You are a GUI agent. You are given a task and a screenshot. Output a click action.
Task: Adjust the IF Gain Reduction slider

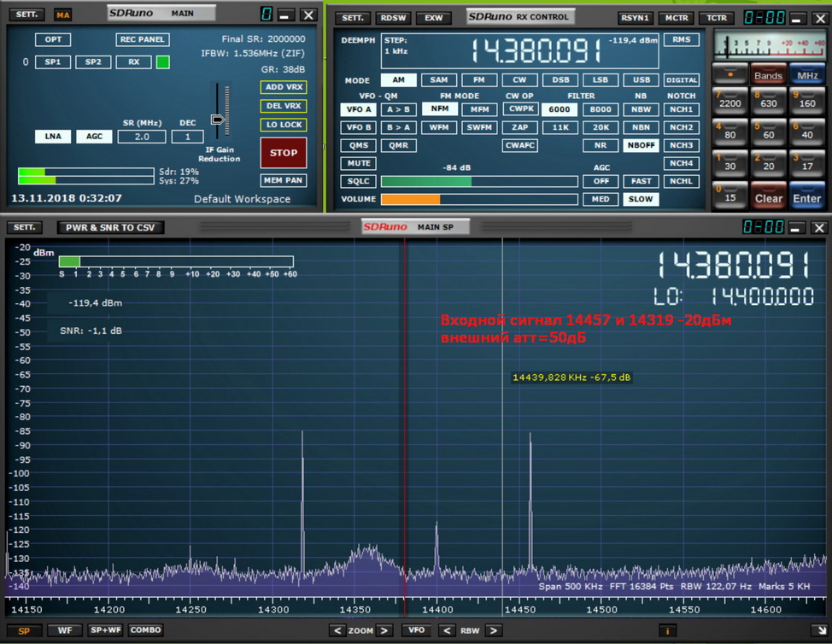pyautogui.click(x=218, y=120)
